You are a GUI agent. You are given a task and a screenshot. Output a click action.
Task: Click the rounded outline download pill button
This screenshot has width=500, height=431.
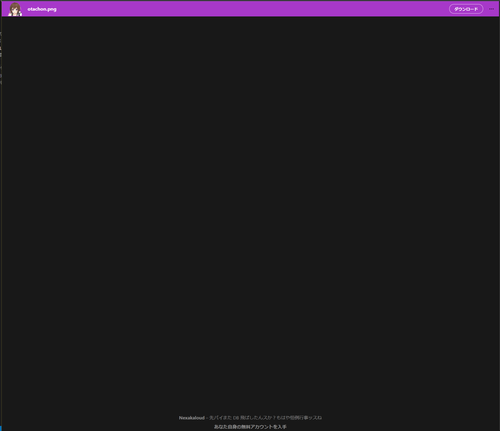(x=466, y=9)
